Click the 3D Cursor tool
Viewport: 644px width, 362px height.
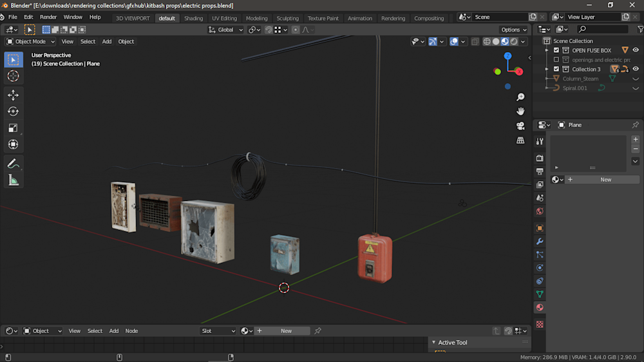point(13,77)
